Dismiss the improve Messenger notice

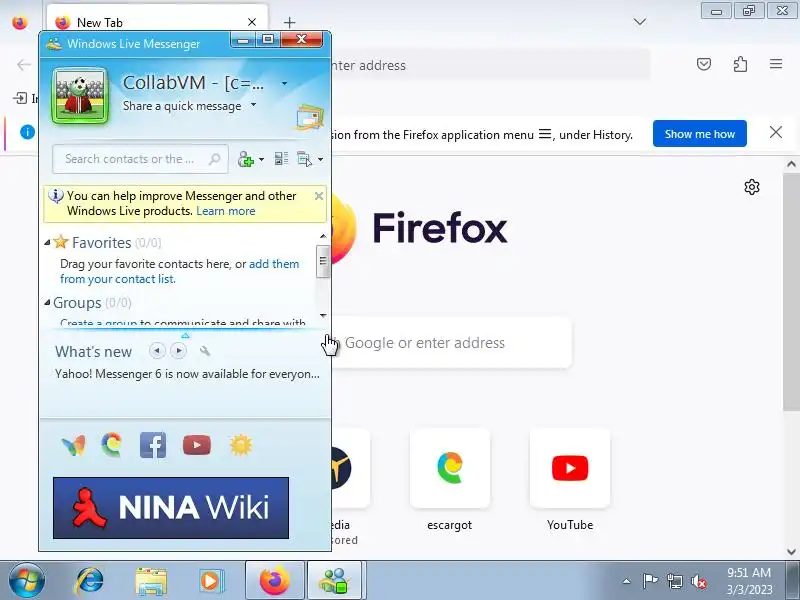tap(319, 196)
